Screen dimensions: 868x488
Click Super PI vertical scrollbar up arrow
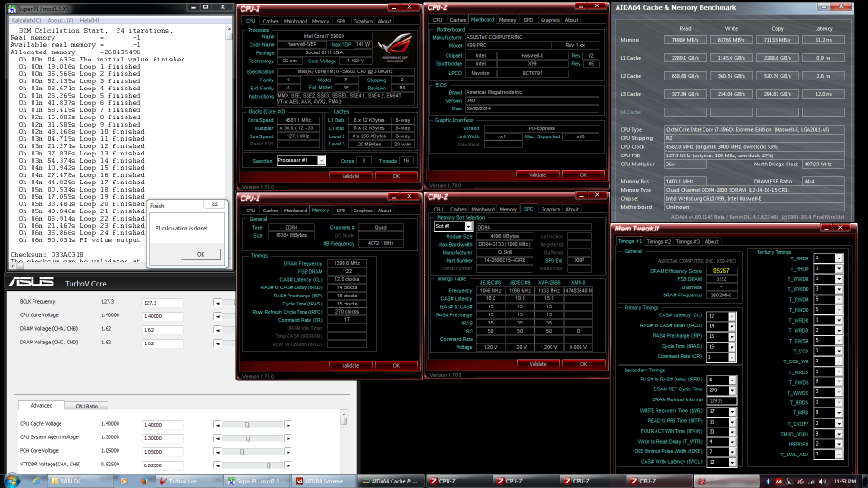229,28
